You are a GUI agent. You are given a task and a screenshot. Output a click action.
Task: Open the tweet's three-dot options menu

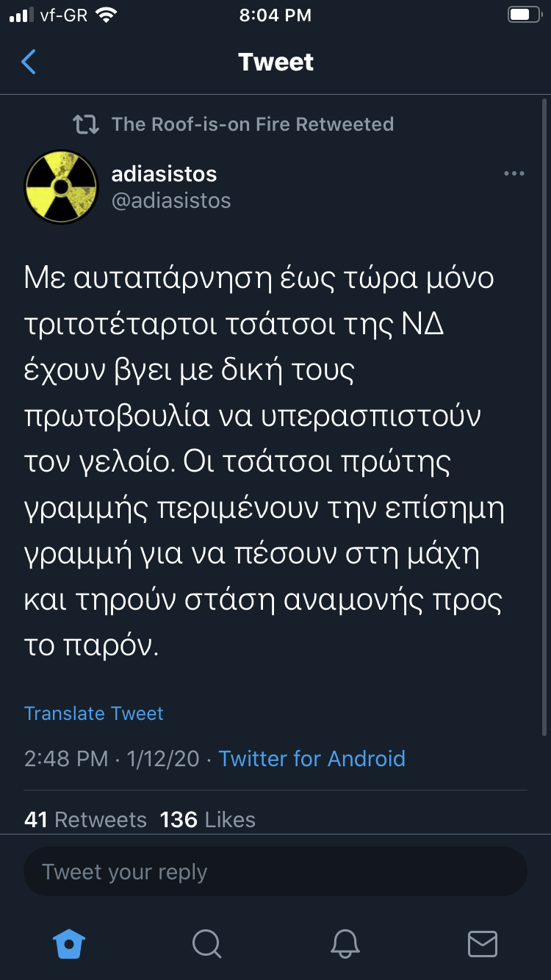tap(514, 173)
